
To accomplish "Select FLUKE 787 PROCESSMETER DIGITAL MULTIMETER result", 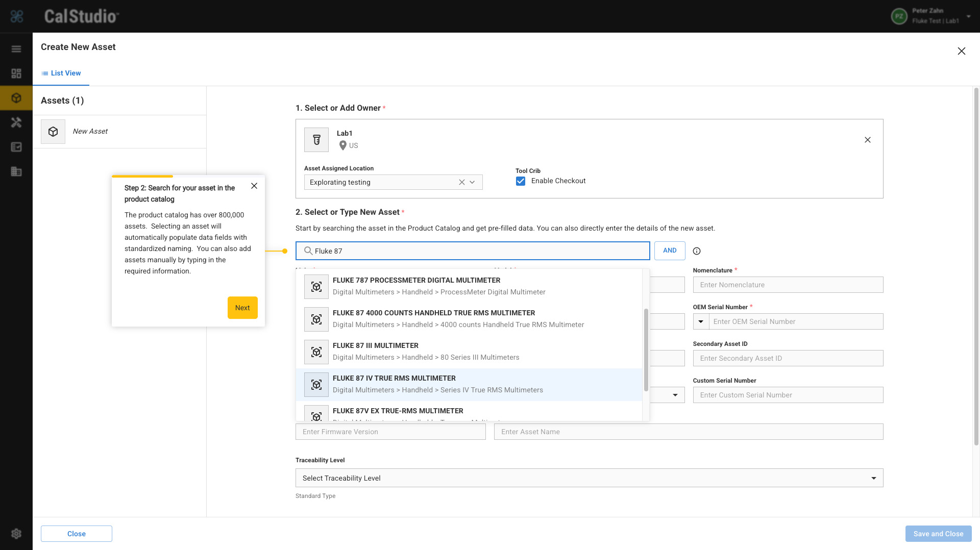I will [x=469, y=286].
